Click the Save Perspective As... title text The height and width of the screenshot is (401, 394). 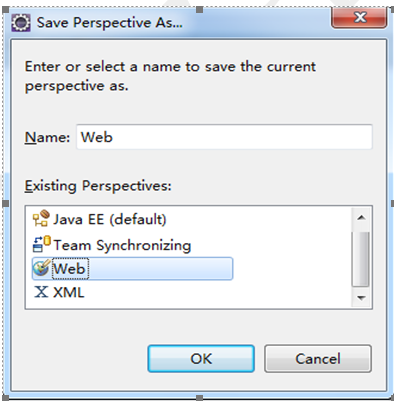[x=110, y=23]
